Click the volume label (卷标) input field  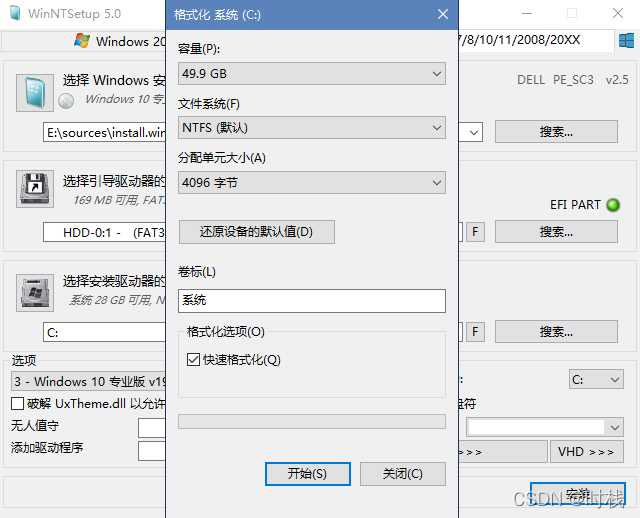(x=312, y=301)
